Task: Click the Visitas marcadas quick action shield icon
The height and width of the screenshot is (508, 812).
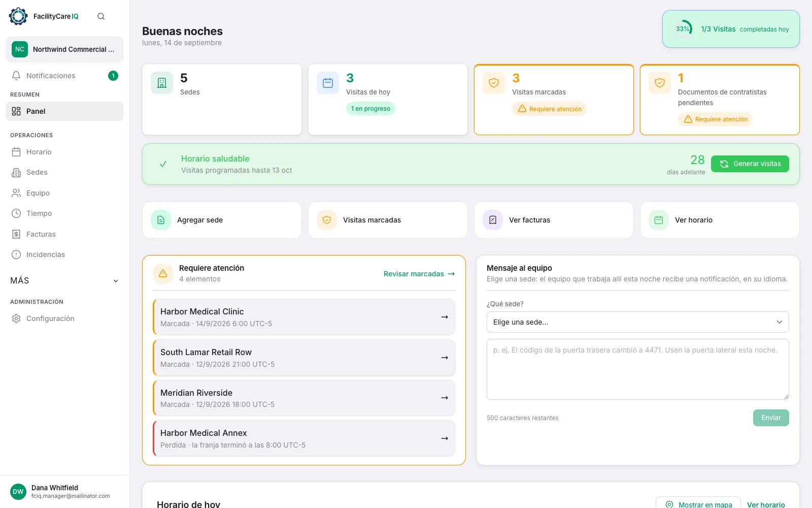Action: pos(327,220)
